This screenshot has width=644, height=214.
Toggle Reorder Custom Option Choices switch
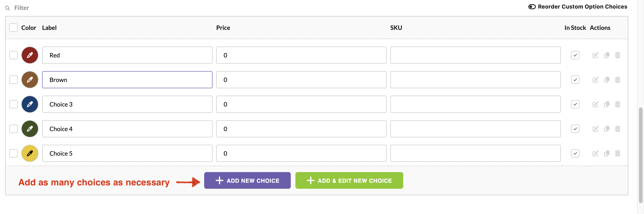(532, 7)
